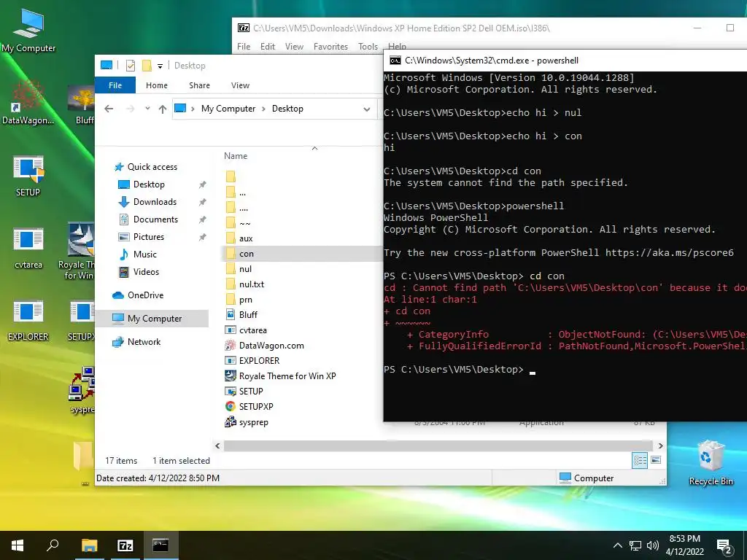747x560 pixels.
Task: Open the Favorites menu in 7-Zip
Action: tap(330, 46)
